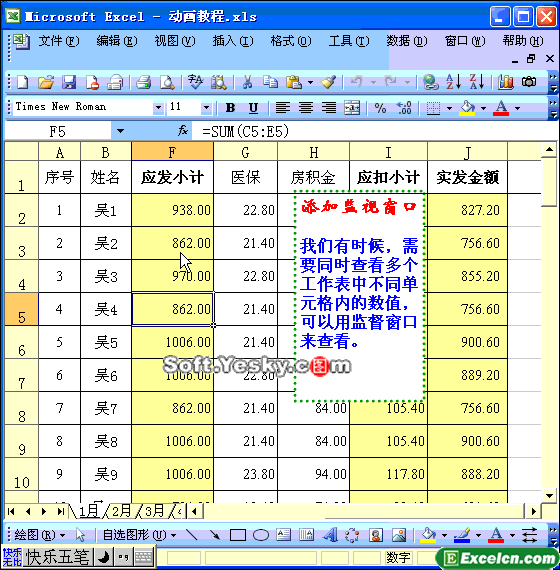Image resolution: width=560 pixels, height=570 pixels.
Task: Sort descending with the Z-A icon
Action: click(x=477, y=82)
